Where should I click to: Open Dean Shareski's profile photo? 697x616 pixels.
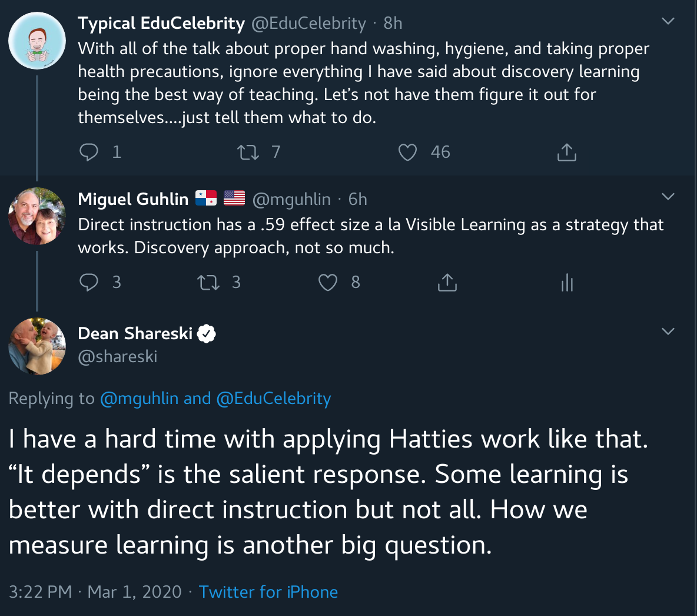click(37, 346)
